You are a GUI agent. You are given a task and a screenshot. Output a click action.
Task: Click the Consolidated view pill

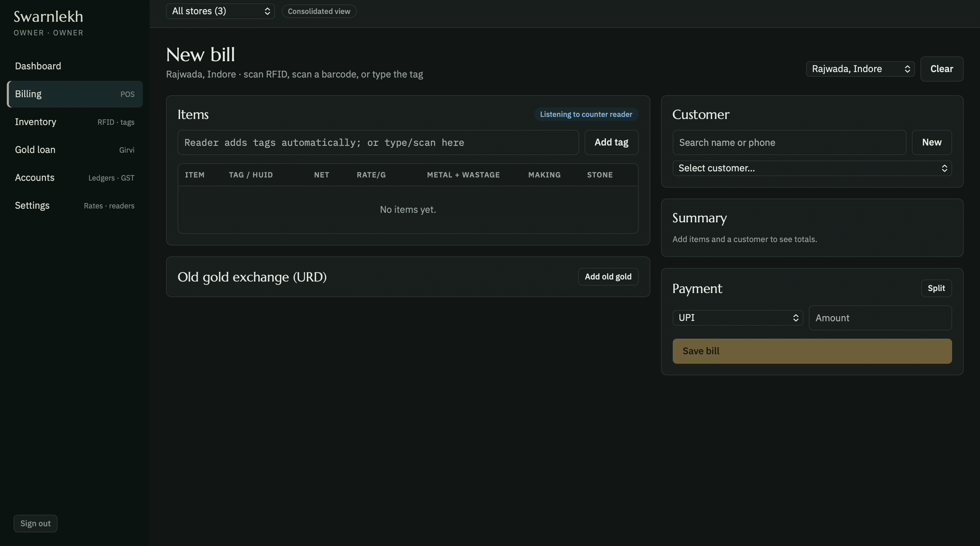tap(319, 12)
